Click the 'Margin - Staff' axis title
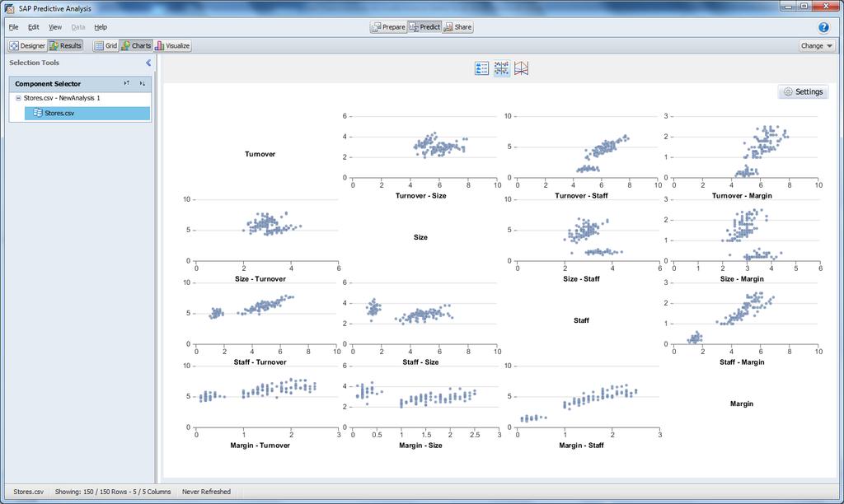844x504 pixels. point(581,446)
